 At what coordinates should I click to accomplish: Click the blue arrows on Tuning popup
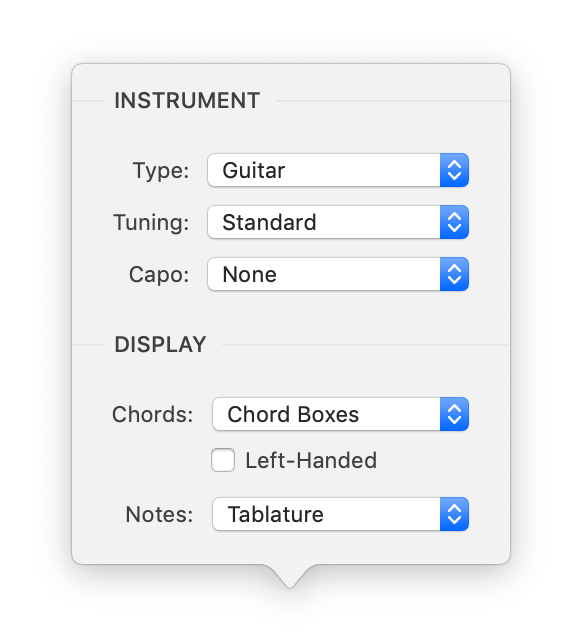(x=454, y=222)
